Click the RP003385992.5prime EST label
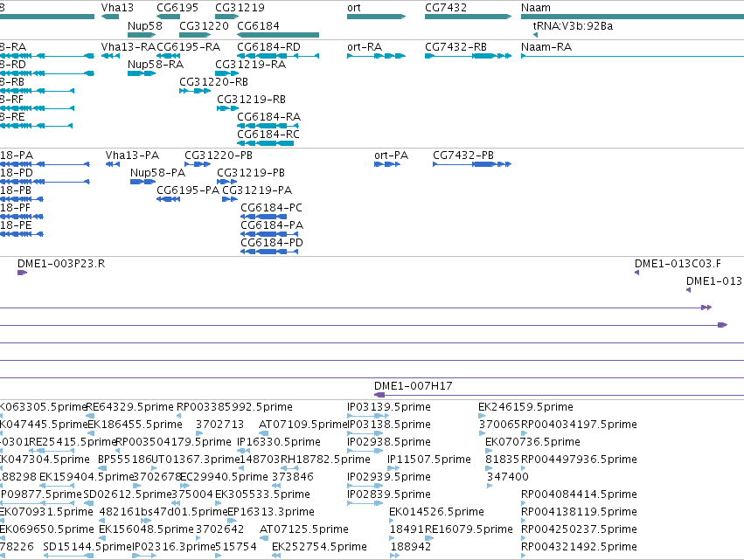The image size is (744, 560). 234,407
